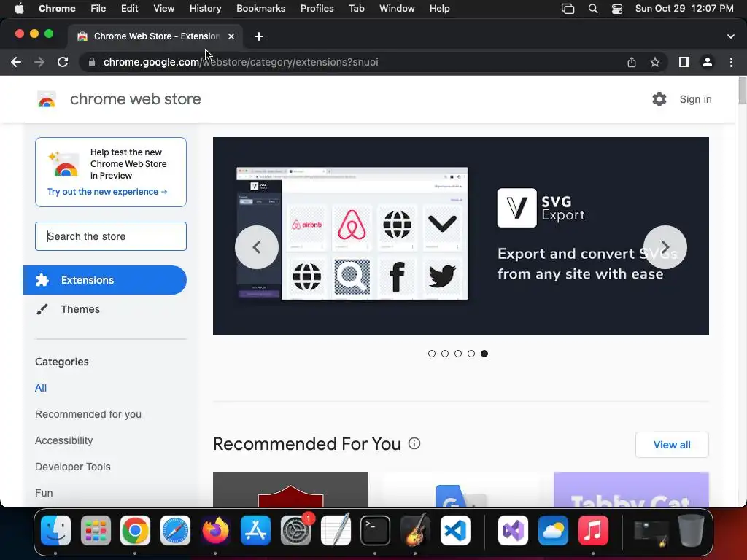Reload the Chrome Web Store page

click(x=63, y=62)
